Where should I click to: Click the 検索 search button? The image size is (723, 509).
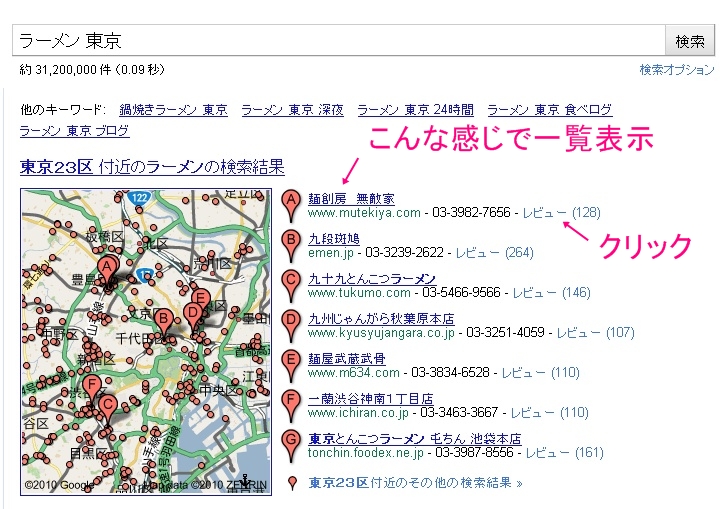point(690,41)
